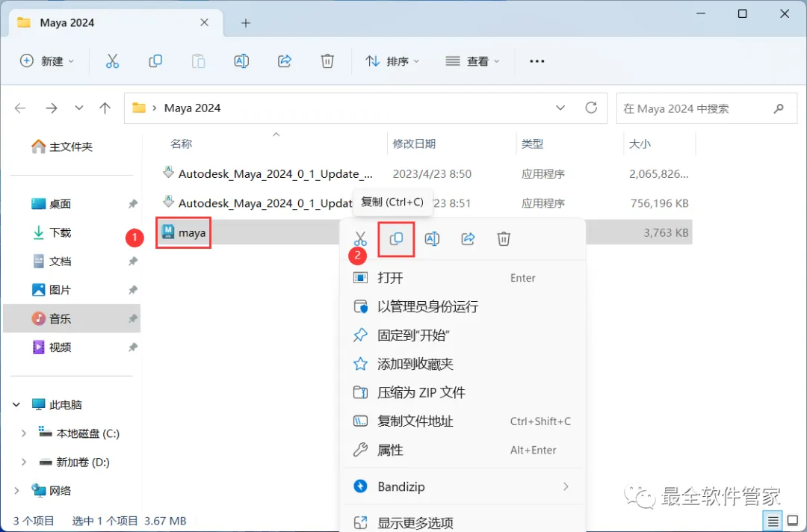Open the recent locations chevron dropdown
The width and height of the screenshot is (807, 532).
click(78, 108)
